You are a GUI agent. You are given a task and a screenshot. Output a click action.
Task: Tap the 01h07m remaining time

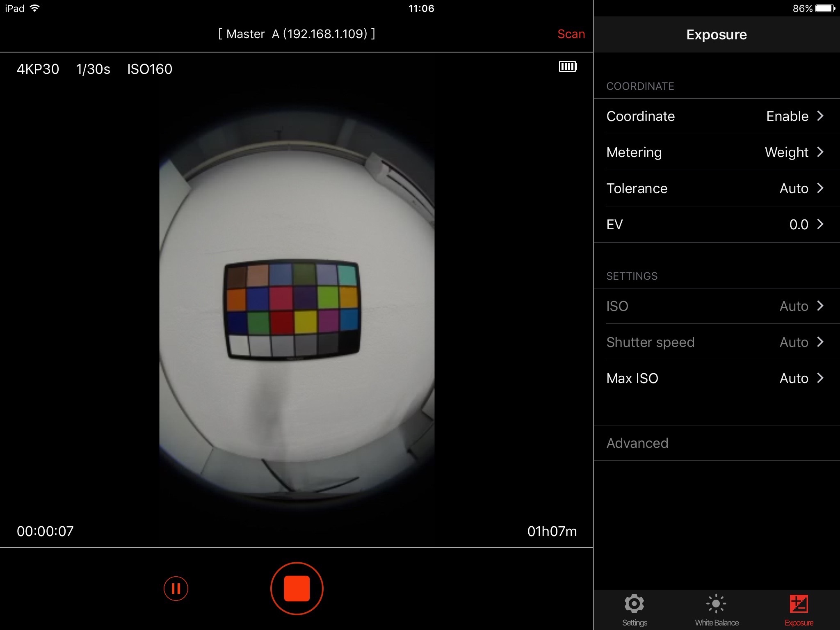pyautogui.click(x=552, y=531)
